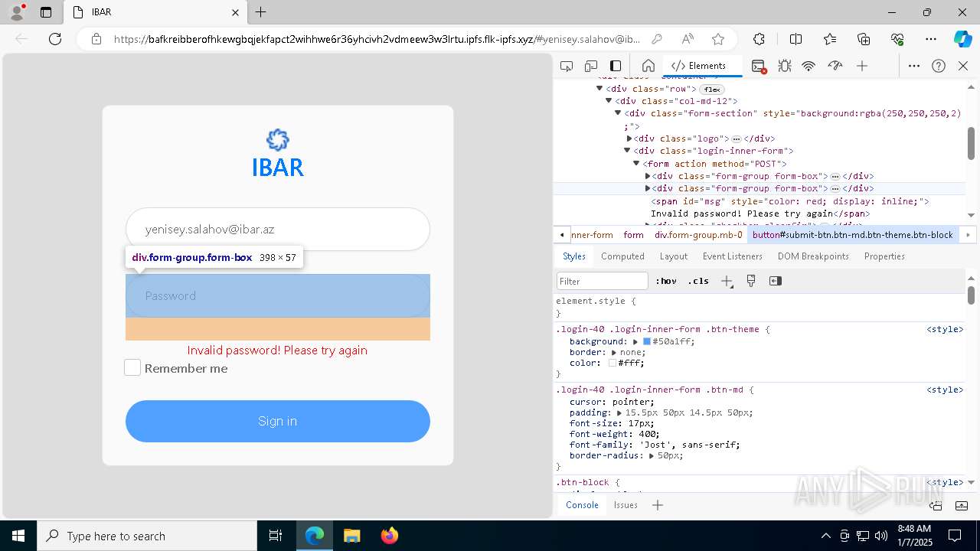Collapse the quick view drawer icon
980x551 pixels.
(x=962, y=505)
